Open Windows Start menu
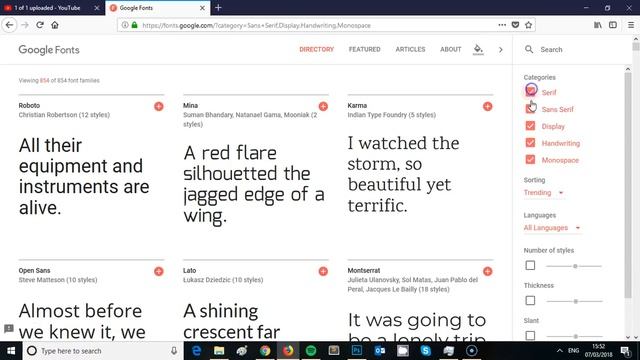 (x=11, y=351)
